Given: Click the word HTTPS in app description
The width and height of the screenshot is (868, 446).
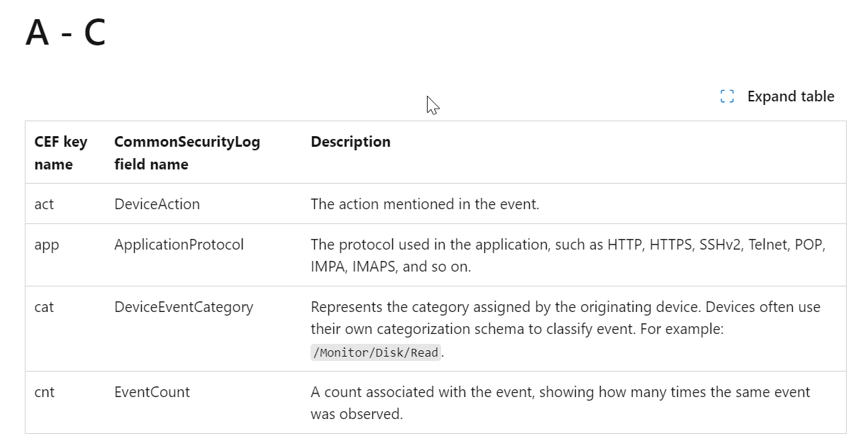Looking at the screenshot, I should tap(670, 245).
